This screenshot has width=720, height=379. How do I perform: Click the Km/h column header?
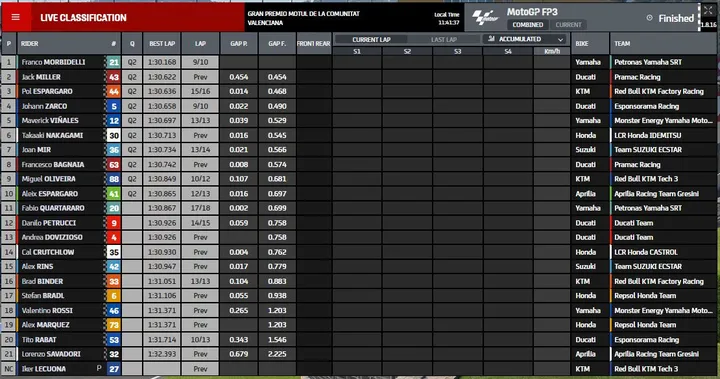pos(552,51)
